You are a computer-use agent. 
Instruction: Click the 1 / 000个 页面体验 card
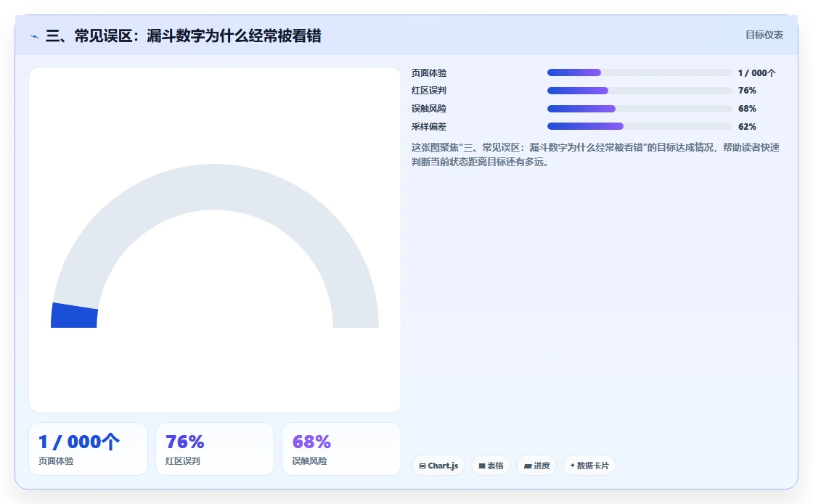[x=88, y=449]
